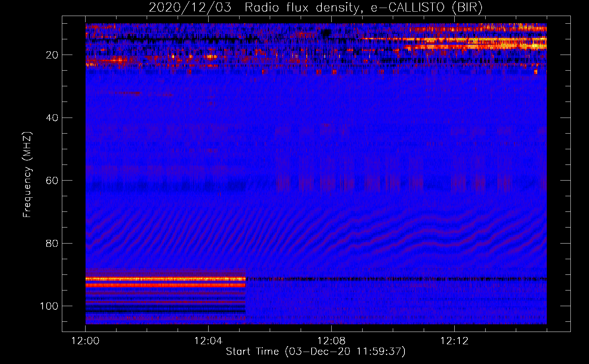Click the 'Start Time (03-Dec-20 11:59:37)' label
This screenshot has width=589, height=364.
[316, 352]
